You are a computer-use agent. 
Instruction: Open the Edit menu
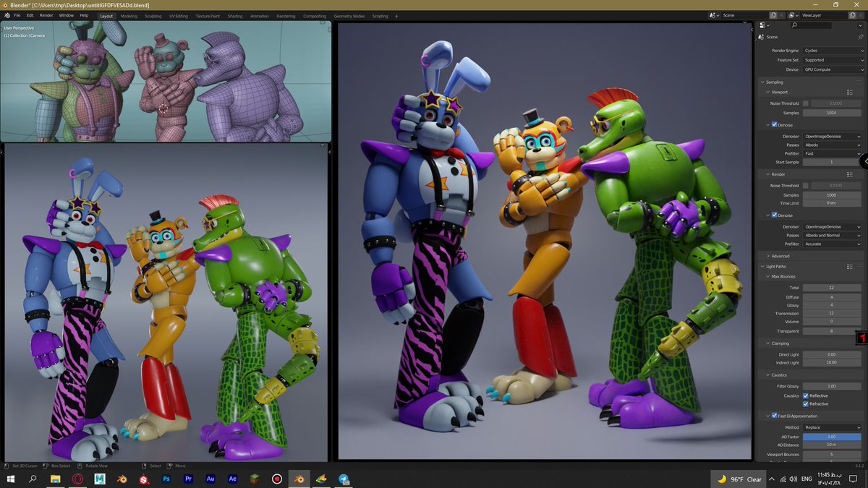tap(30, 15)
